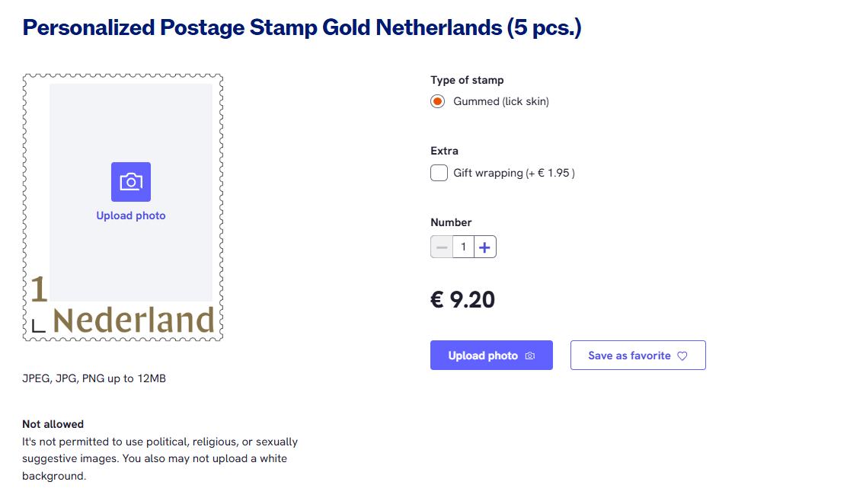The image size is (850, 504).
Task: Click the 'Upload photo' text on the purple button
Action: point(483,356)
